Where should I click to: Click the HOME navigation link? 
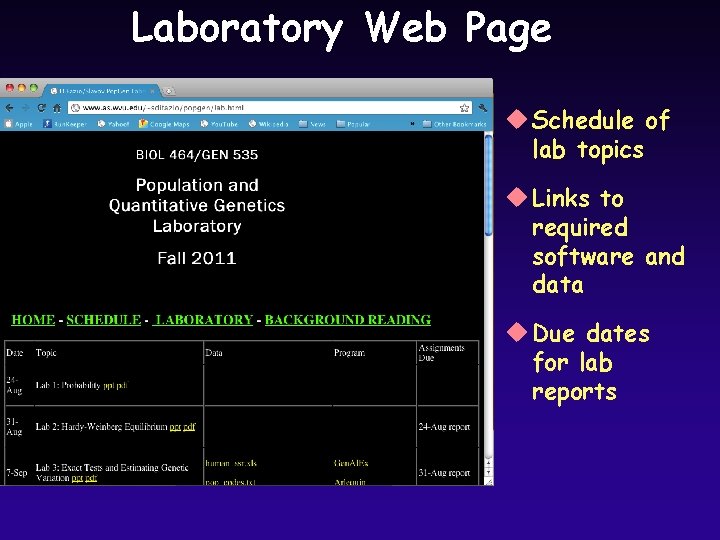(33, 320)
